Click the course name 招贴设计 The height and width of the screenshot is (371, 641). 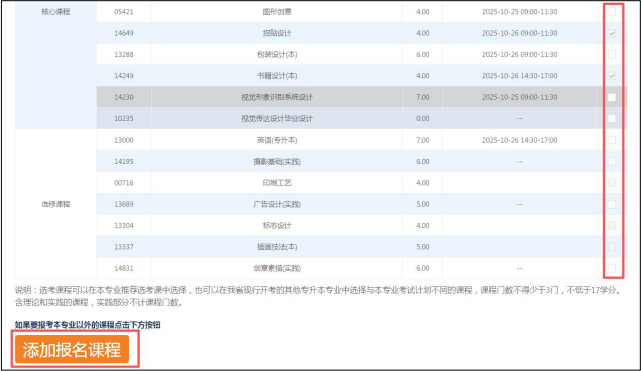tap(277, 33)
